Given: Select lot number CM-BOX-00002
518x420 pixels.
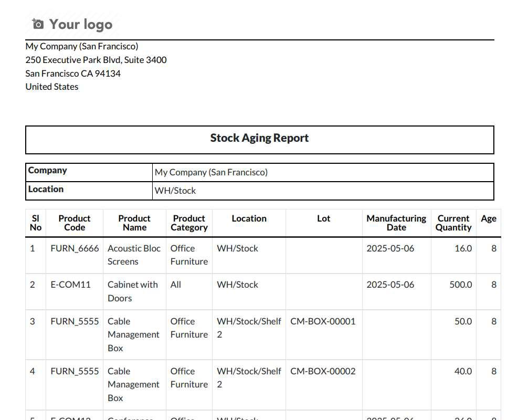Looking at the screenshot, I should (x=323, y=371).
